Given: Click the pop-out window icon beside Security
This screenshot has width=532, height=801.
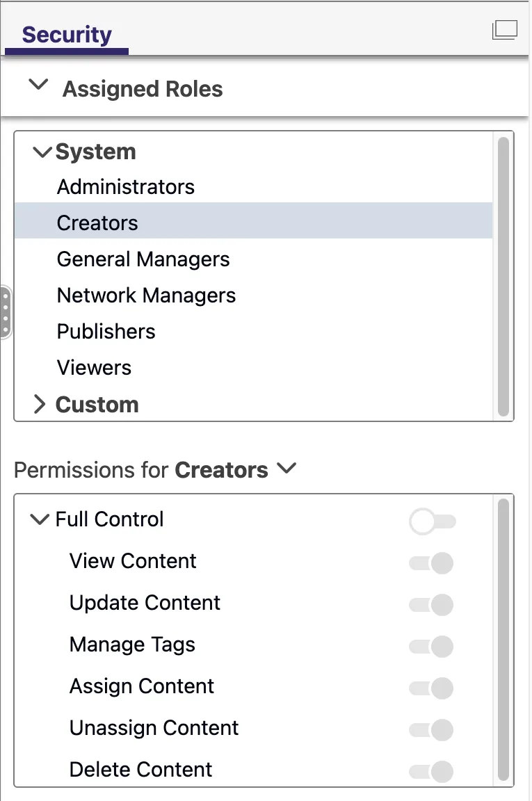Looking at the screenshot, I should (x=504, y=30).
